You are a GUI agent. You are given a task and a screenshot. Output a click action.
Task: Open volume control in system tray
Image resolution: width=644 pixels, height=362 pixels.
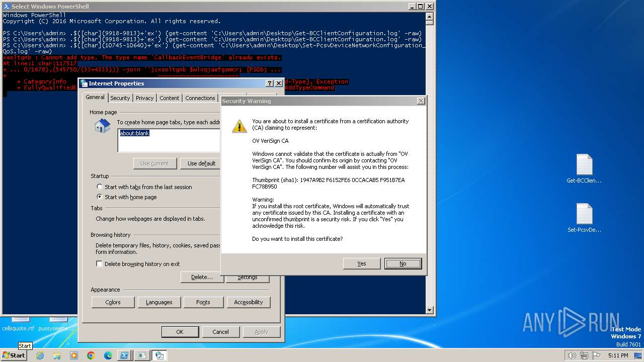pyautogui.click(x=572, y=355)
